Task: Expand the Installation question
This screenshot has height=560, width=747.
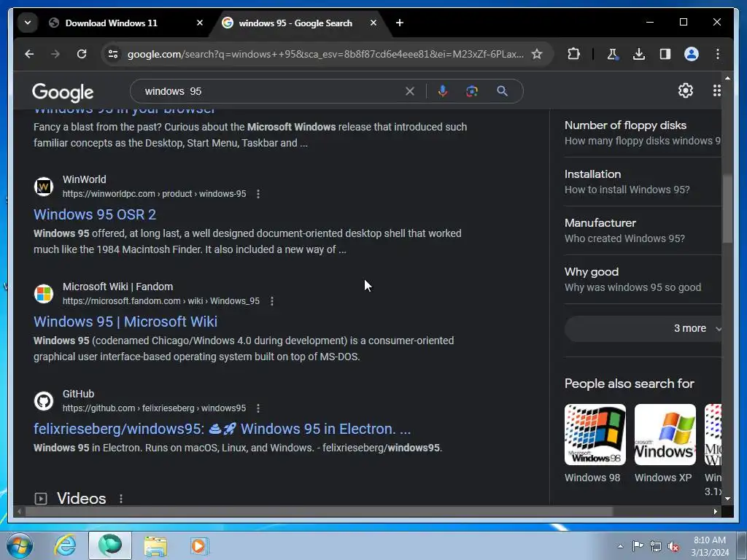Action: 643,182
